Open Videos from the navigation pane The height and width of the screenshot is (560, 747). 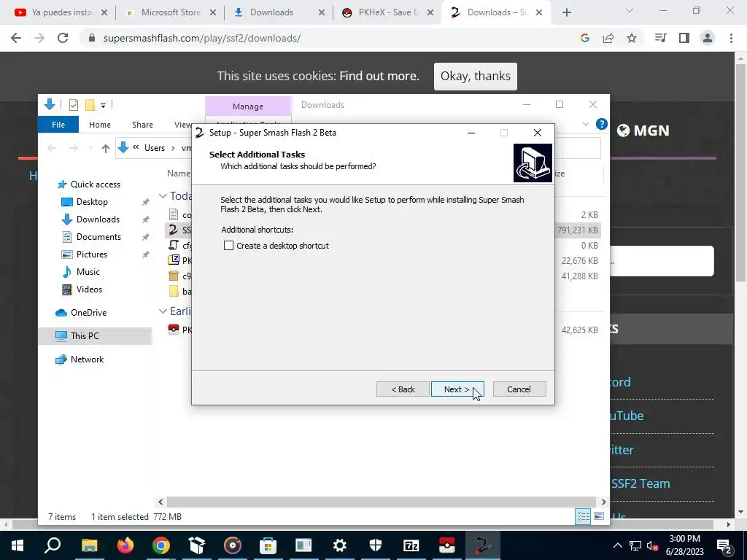pos(89,289)
